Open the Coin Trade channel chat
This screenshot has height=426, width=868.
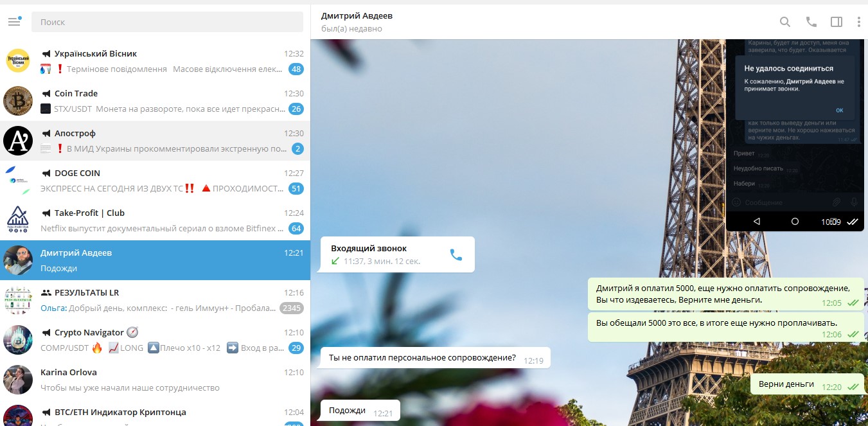(x=155, y=101)
